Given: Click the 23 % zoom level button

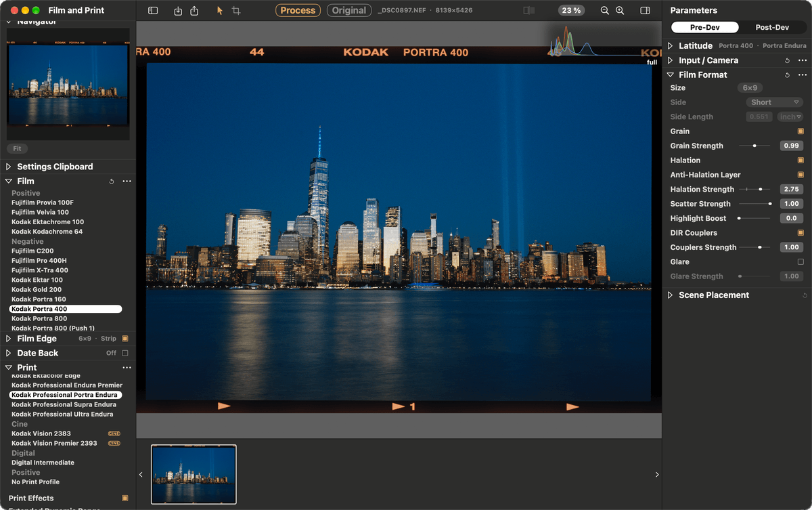Looking at the screenshot, I should tap(572, 11).
